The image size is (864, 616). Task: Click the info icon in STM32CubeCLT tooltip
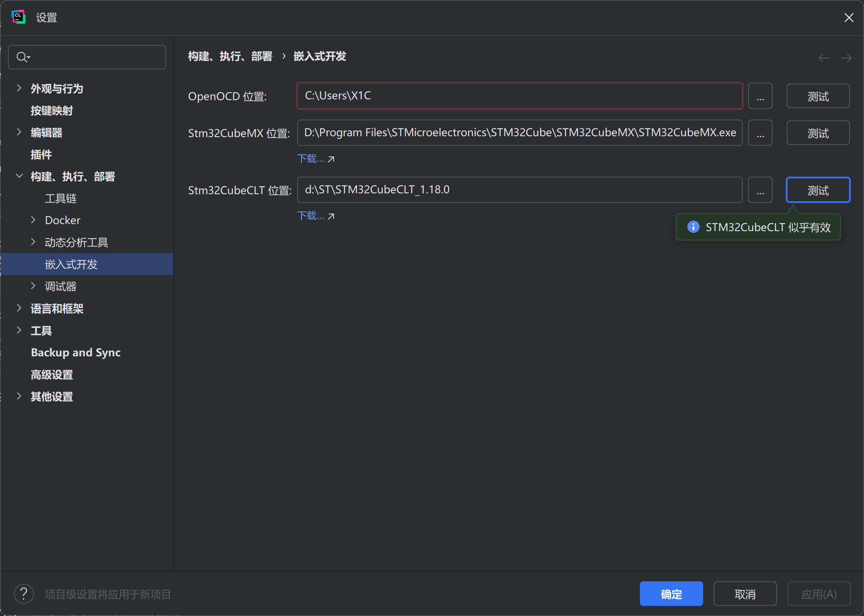pos(693,227)
